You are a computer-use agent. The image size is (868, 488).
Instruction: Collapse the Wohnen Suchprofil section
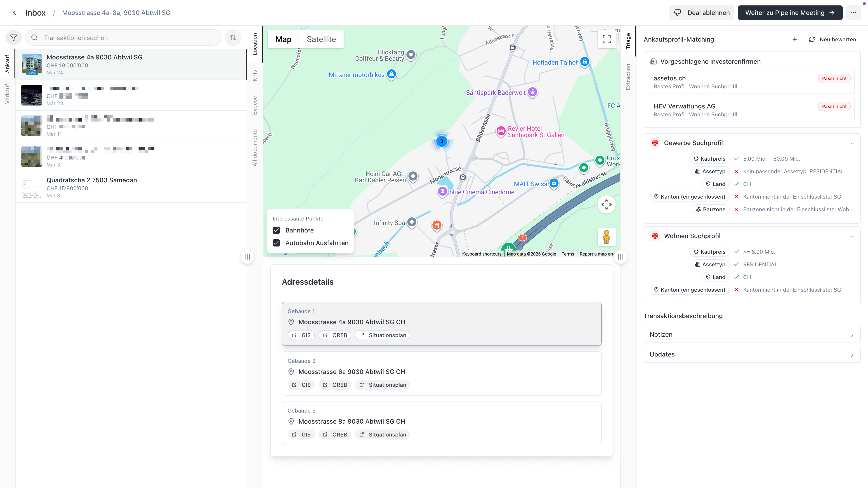coord(852,236)
